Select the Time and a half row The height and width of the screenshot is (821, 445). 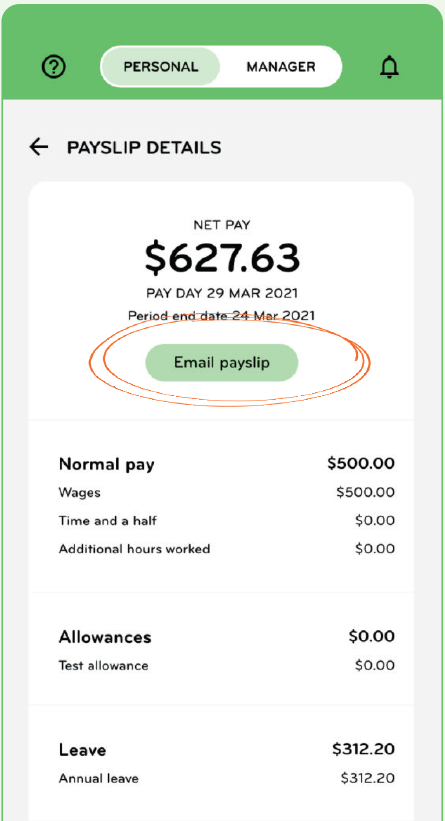(x=227, y=521)
